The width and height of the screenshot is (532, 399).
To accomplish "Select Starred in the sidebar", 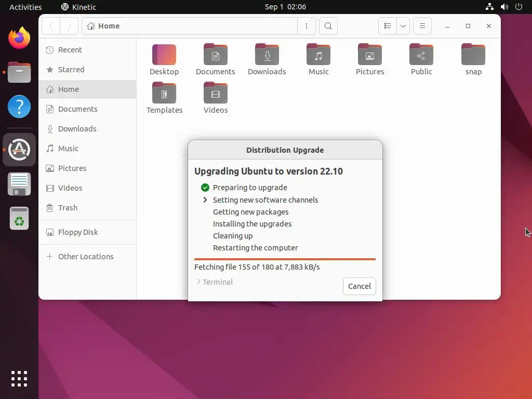I will click(87, 70).
